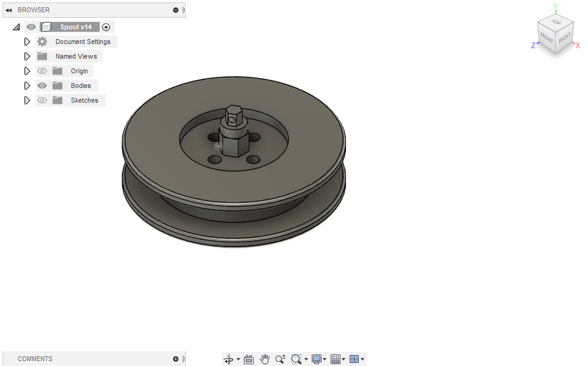The height and width of the screenshot is (366, 588).
Task: Toggle visibility of the Bodies folder
Action: (x=42, y=85)
